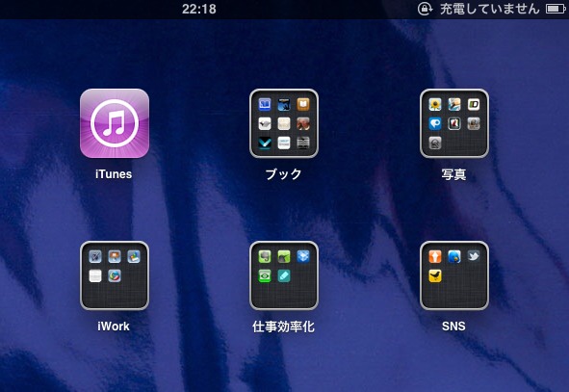Tap the rotation lock status icon
Viewport: 569px width, 392px height.
[x=425, y=9]
